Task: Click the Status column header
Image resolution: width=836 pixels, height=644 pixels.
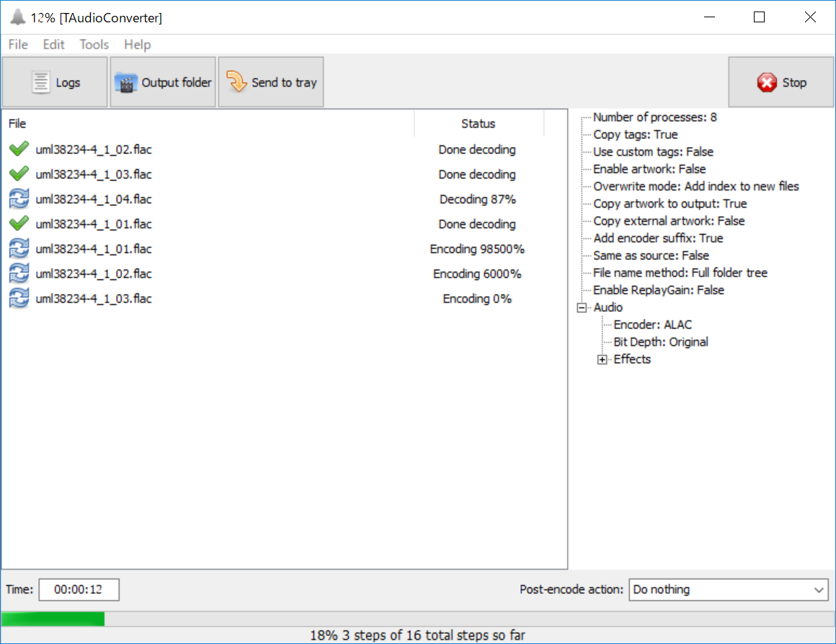Action: (x=479, y=124)
